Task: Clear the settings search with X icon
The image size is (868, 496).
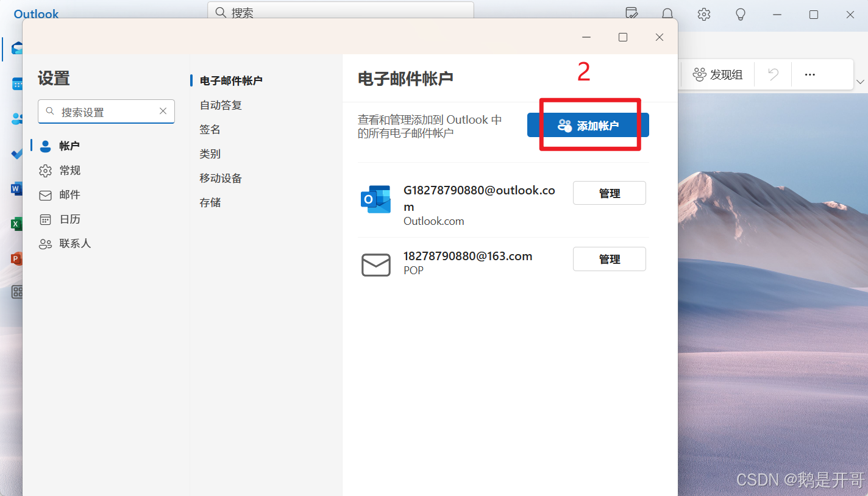Action: [163, 112]
